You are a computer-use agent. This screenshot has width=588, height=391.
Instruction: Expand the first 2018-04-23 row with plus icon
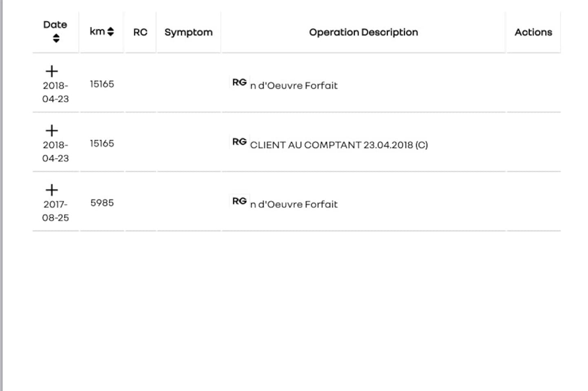[x=52, y=71]
